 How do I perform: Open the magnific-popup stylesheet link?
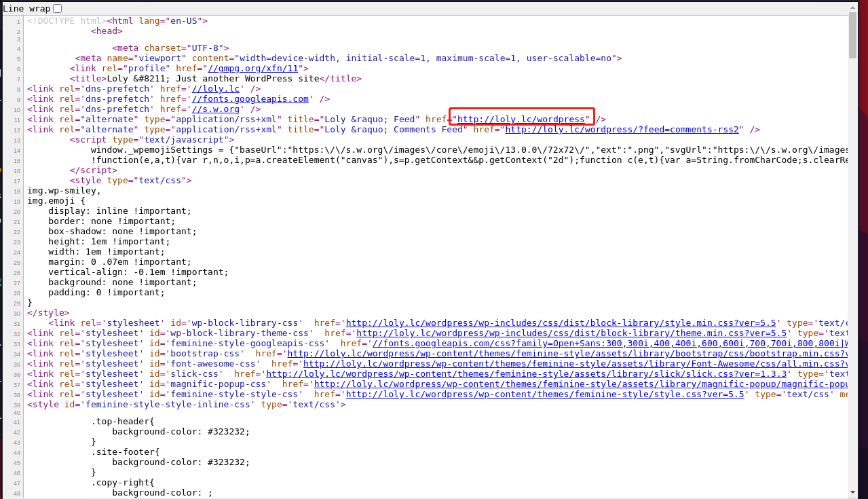[581, 384]
